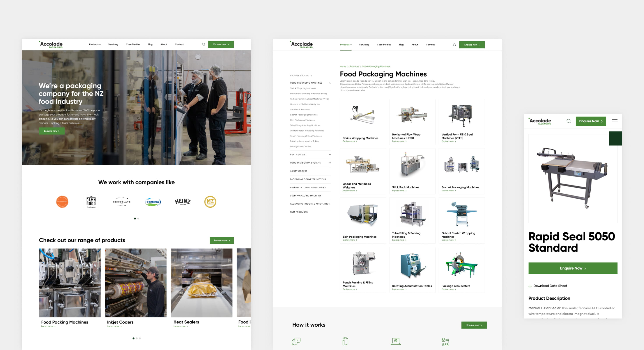Screen dimensions: 644x350
Task: Select the third dot of the product range carousel
Action: [140, 338]
